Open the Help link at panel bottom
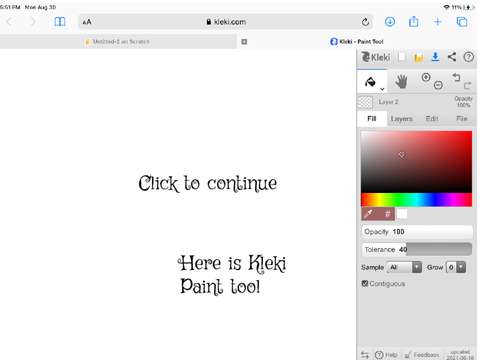 point(386,355)
